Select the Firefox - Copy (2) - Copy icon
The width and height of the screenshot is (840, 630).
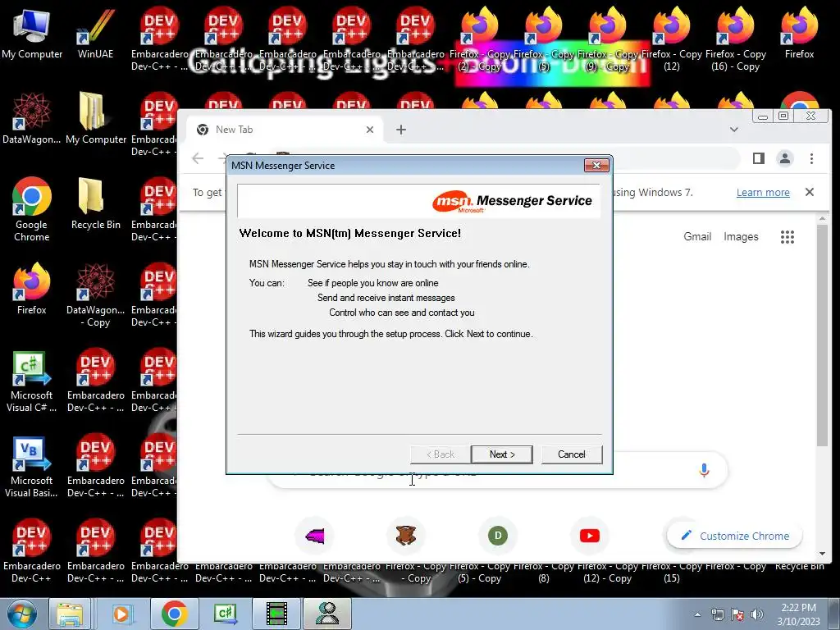click(x=479, y=39)
